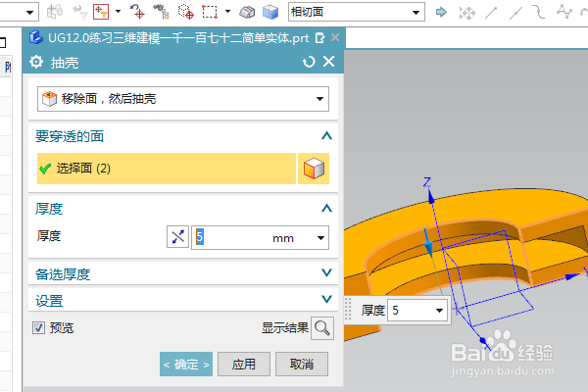Click the grayed arrow with funnel icon

click(79, 12)
